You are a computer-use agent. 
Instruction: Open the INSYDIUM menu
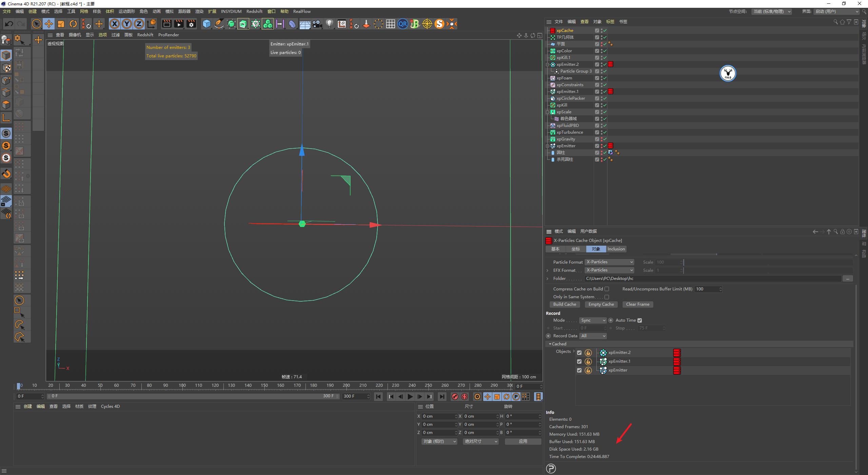[x=231, y=11]
